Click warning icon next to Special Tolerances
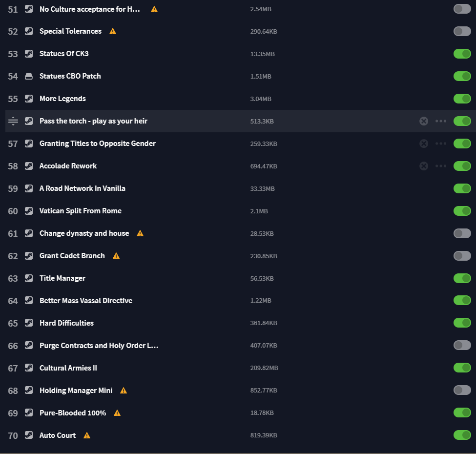Screen dimensions: 476x454 pyautogui.click(x=113, y=31)
